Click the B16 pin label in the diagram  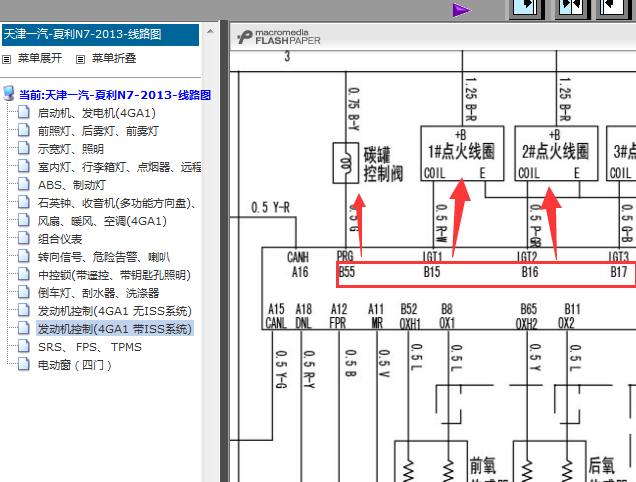(x=530, y=271)
